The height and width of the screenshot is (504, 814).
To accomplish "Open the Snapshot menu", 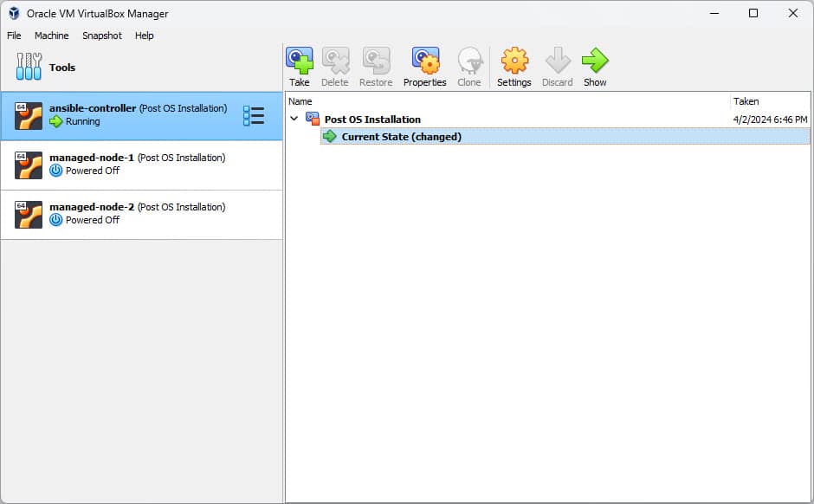I will click(x=102, y=36).
